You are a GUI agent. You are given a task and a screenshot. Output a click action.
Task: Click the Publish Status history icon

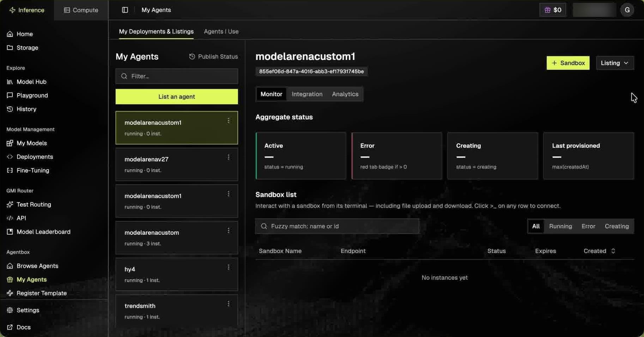(x=192, y=56)
